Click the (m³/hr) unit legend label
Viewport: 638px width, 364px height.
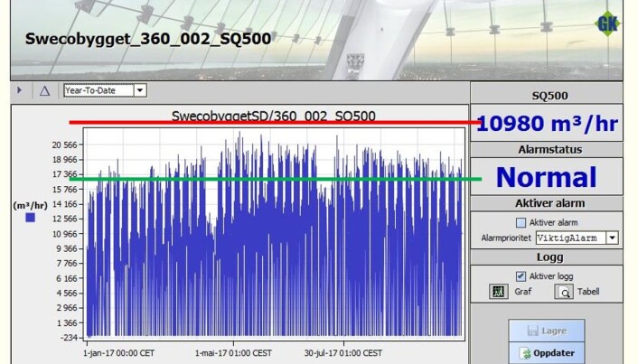coord(31,205)
